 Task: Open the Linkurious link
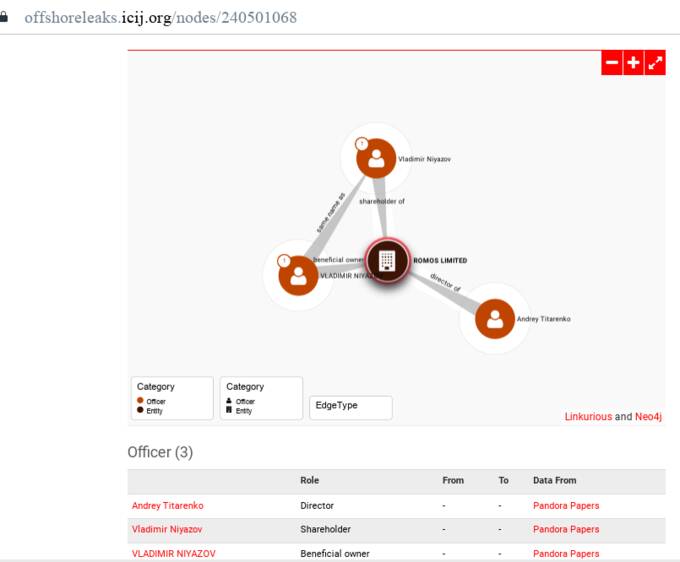588,417
